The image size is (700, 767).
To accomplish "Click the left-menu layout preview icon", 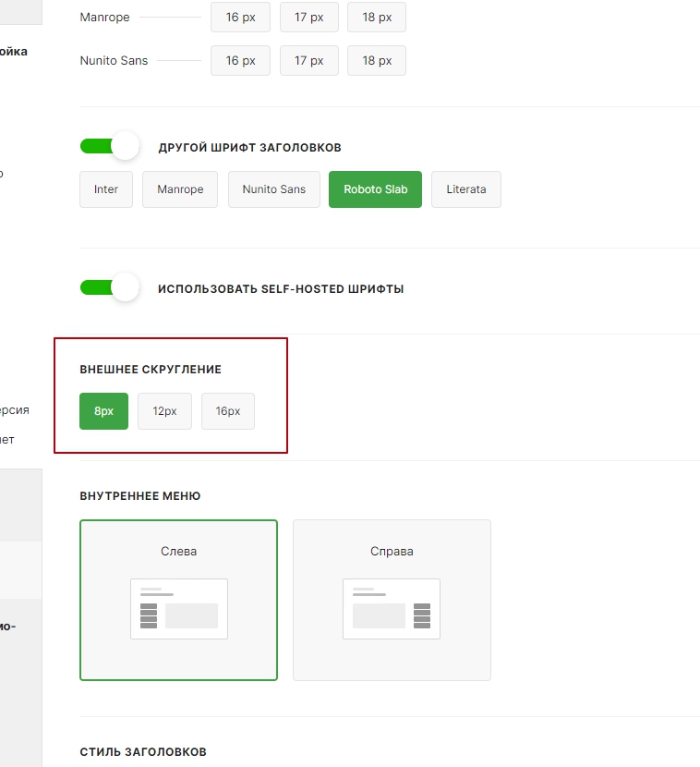I will point(179,609).
